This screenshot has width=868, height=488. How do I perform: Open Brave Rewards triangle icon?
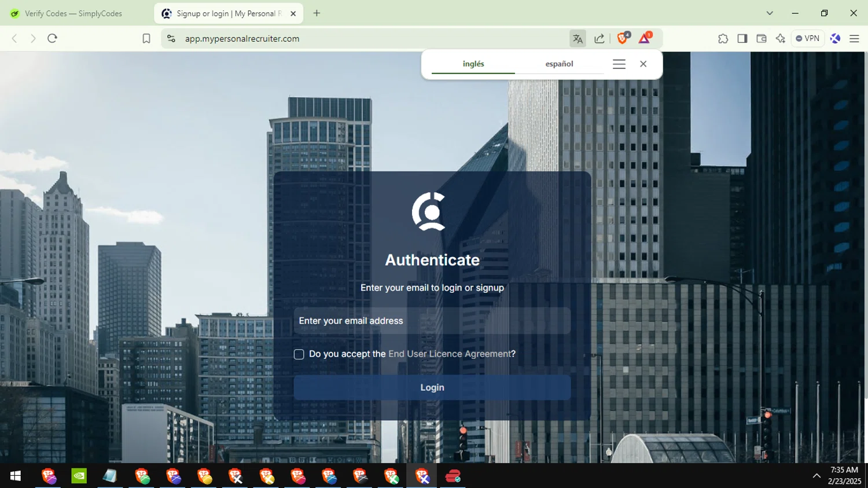[x=645, y=38]
